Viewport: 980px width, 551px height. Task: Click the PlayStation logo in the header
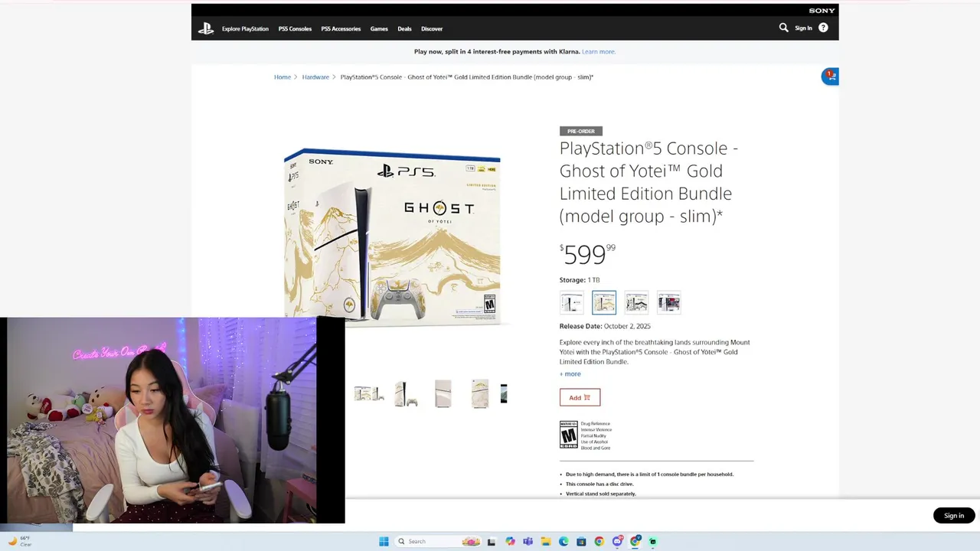tap(206, 28)
